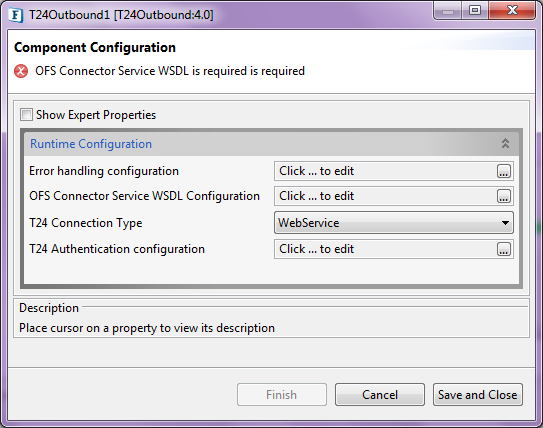543x428 pixels.
Task: Click the Finish button
Action: click(282, 394)
